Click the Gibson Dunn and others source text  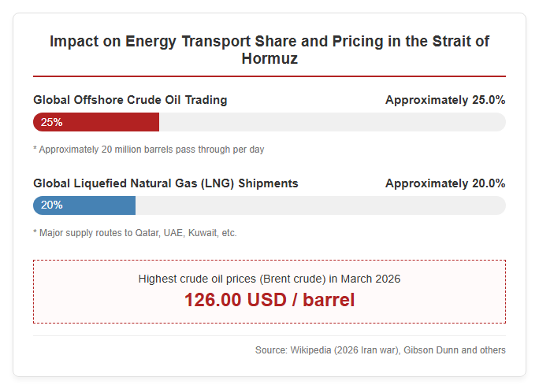click(x=455, y=350)
